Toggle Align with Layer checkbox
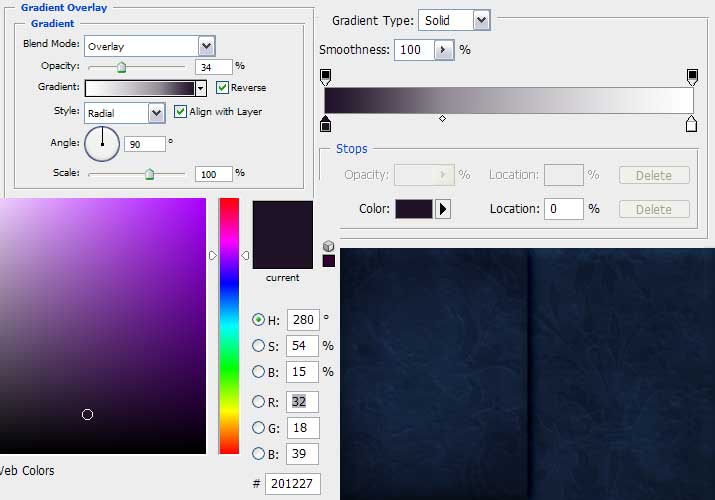 (180, 112)
